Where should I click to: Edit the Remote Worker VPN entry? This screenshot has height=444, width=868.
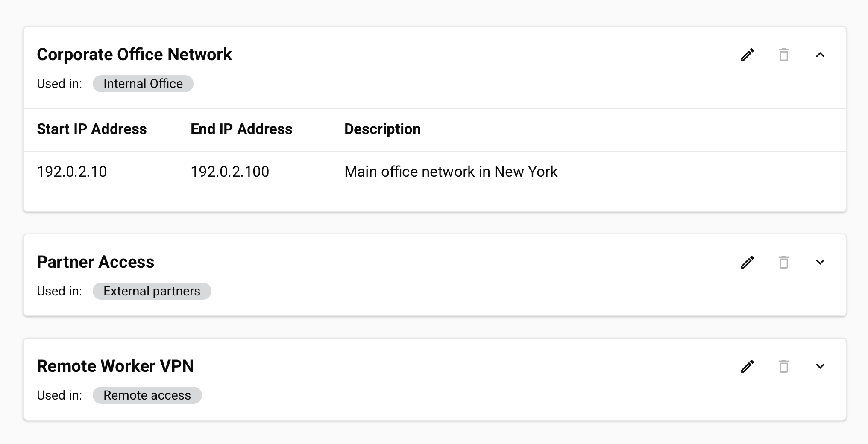748,366
